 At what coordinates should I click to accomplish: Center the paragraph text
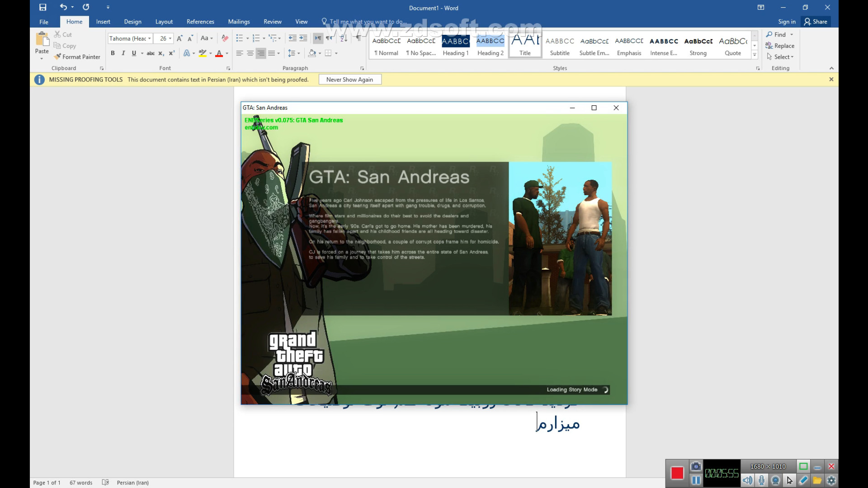click(x=250, y=53)
